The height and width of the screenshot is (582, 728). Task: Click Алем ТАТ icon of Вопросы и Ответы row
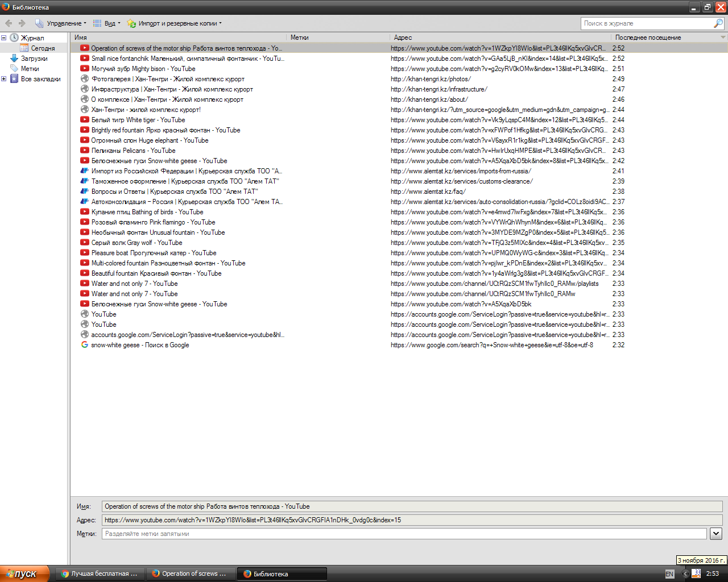[85, 192]
